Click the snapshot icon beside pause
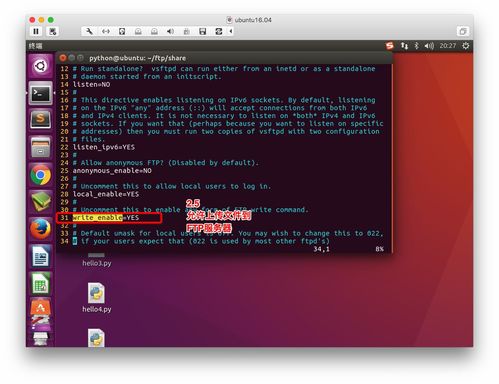 pyautogui.click(x=53, y=31)
